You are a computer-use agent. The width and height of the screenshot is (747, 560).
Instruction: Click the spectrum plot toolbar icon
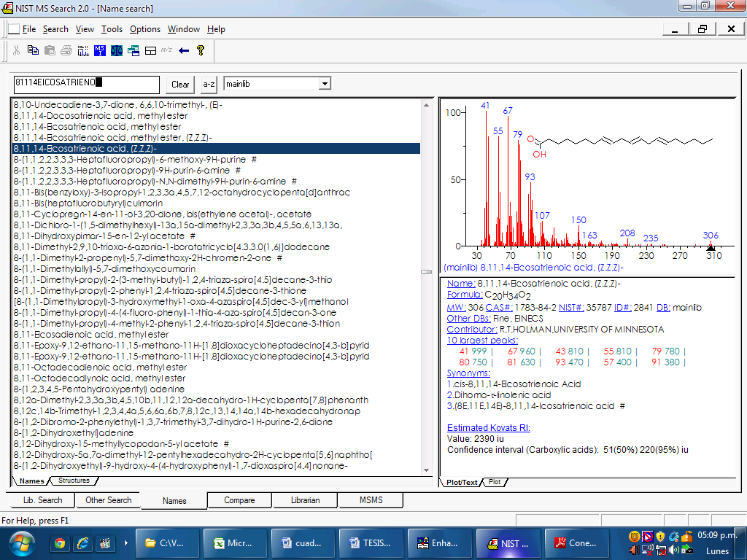83,50
